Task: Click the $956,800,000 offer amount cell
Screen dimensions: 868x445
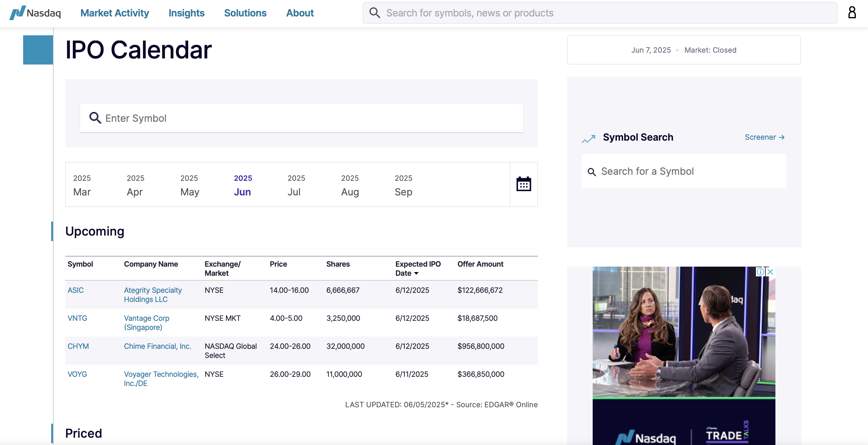Action: (x=481, y=346)
